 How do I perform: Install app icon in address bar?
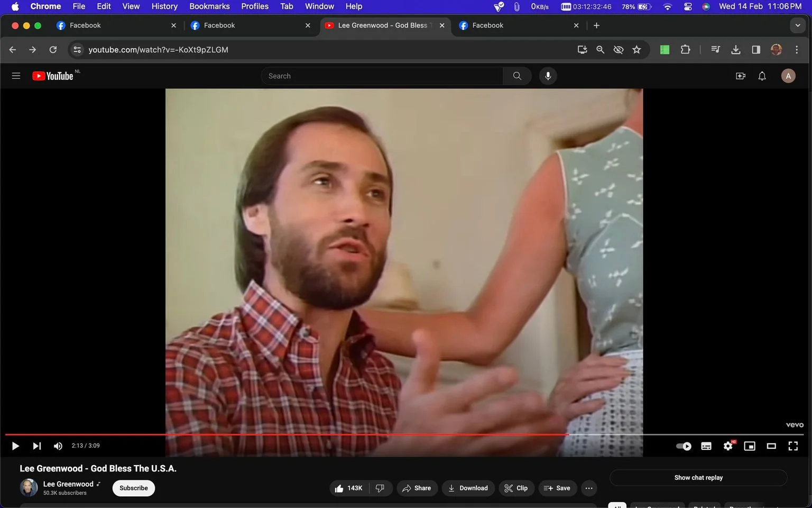(x=582, y=49)
